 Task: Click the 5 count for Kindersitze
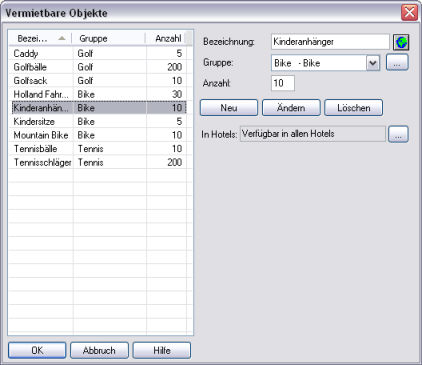[179, 122]
